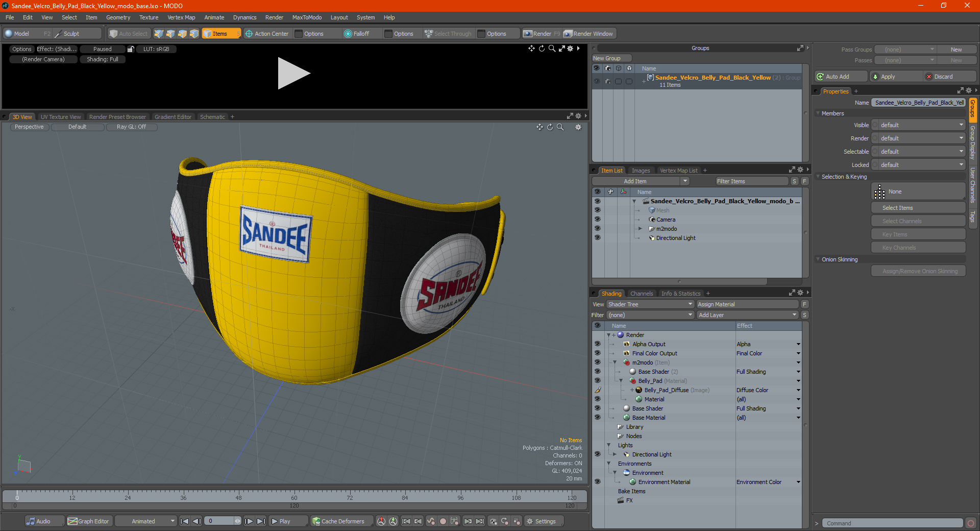The height and width of the screenshot is (531, 980).
Task: Select Edges selection mode icon
Action: click(170, 34)
